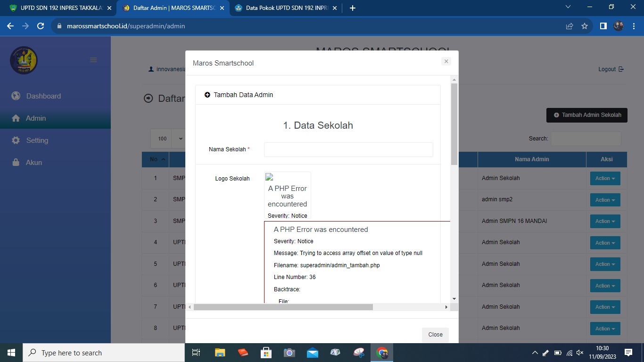This screenshot has height=362, width=644.
Task: Open Dashboard in the sidebar
Action: (x=43, y=96)
